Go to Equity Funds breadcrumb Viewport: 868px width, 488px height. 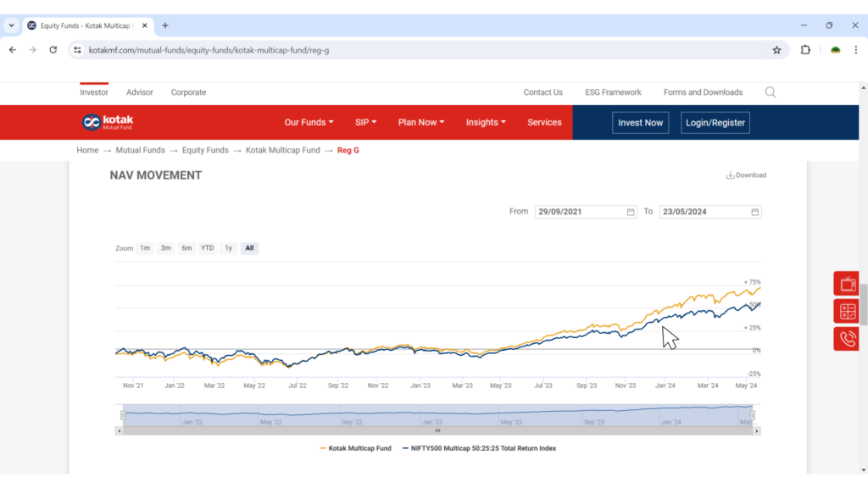coord(205,150)
